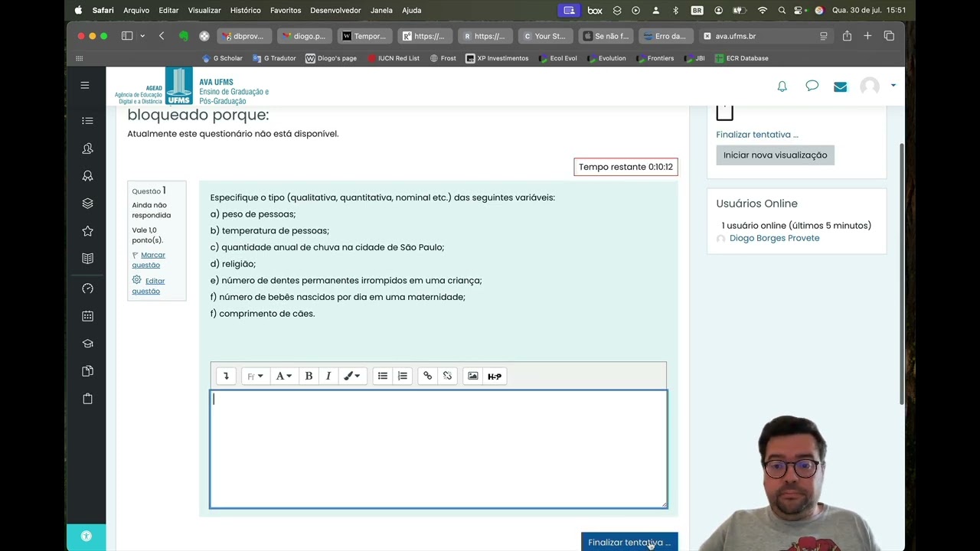Open notifications bell
Screen dimensions: 980x551
click(782, 86)
